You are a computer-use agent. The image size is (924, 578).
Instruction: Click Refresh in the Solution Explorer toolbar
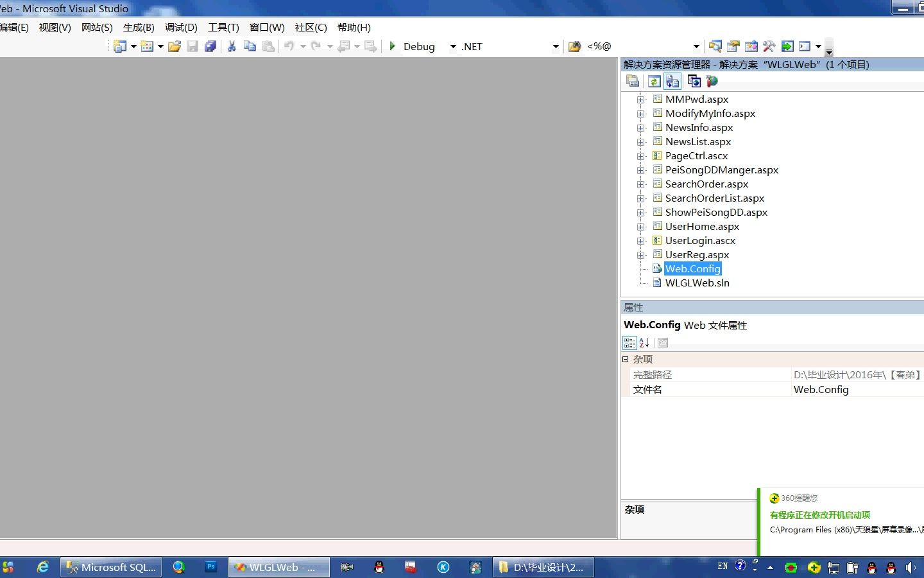[653, 81]
